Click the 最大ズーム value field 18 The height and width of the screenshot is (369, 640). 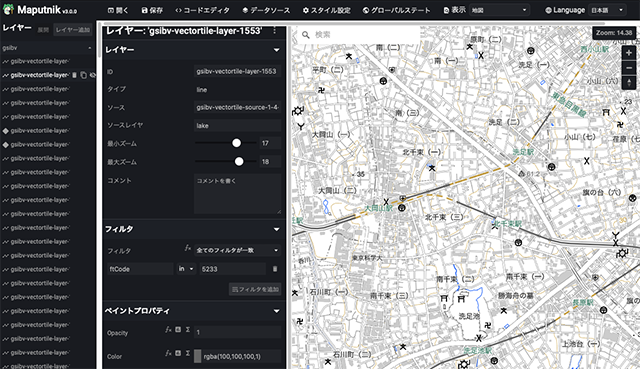coord(270,162)
